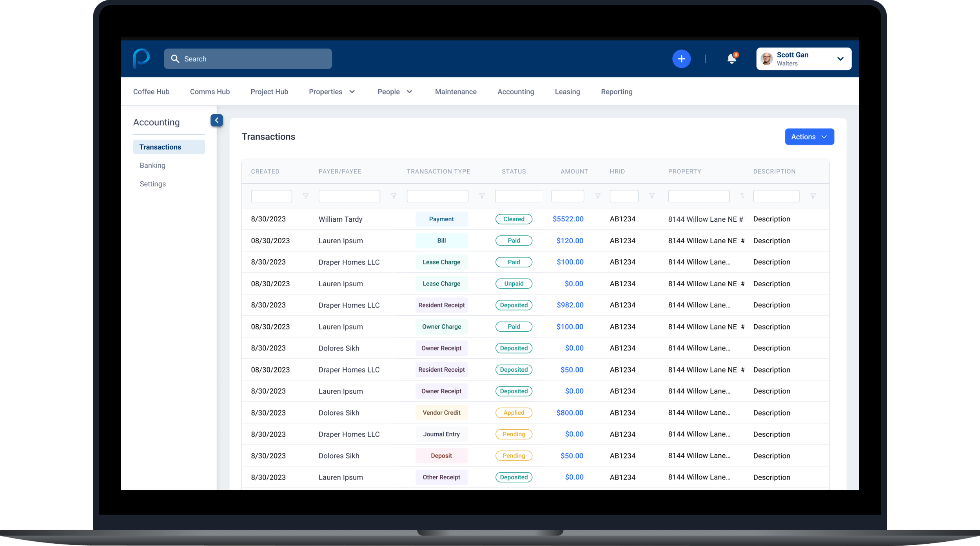Click the top Search field
Image resolution: width=980 pixels, height=546 pixels.
point(248,59)
